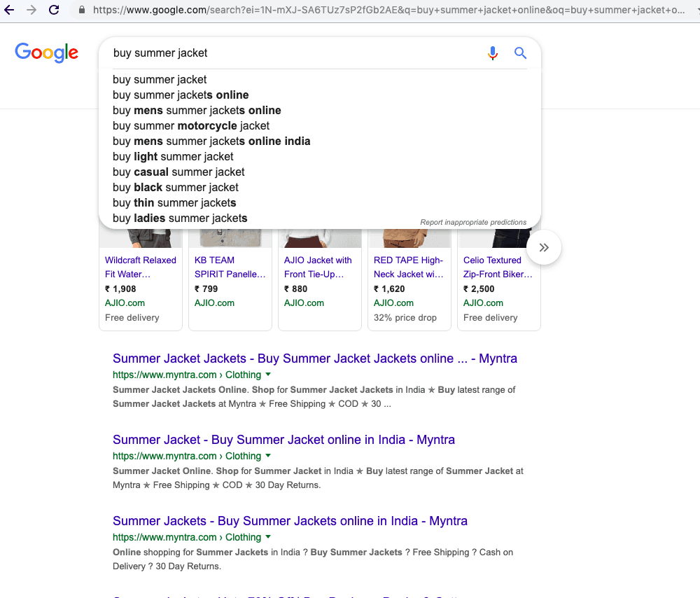Select suggestion 'buy summer jackets online'
This screenshot has width=700, height=598.
[x=181, y=95]
